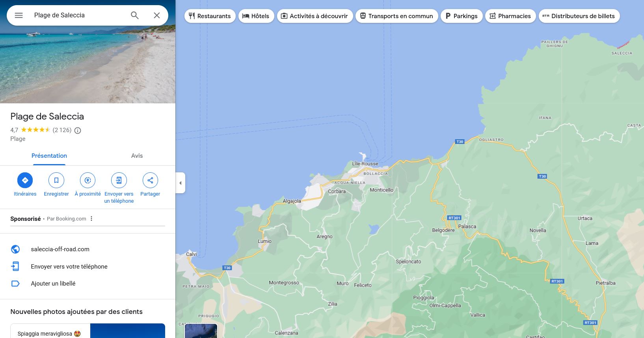Open the satellite layers thumbnail
The image size is (644, 338).
[201, 331]
